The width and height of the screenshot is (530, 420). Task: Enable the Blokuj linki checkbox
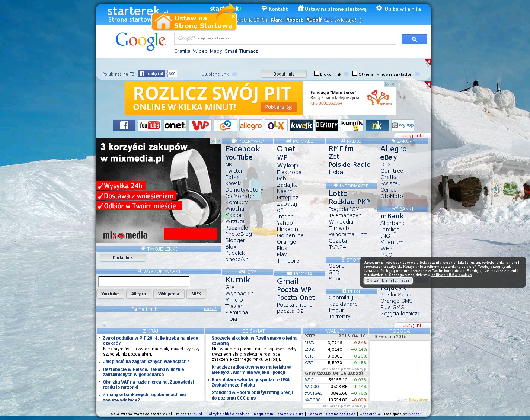(x=316, y=73)
